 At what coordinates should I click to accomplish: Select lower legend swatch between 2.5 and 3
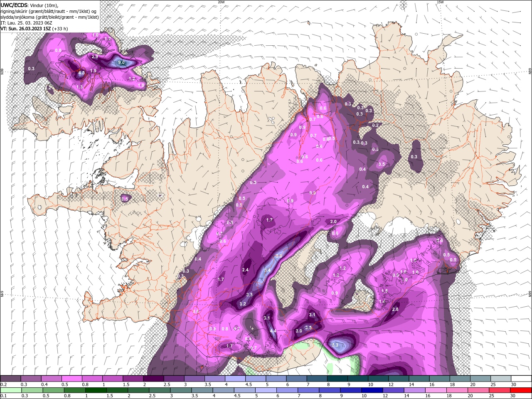160,390
